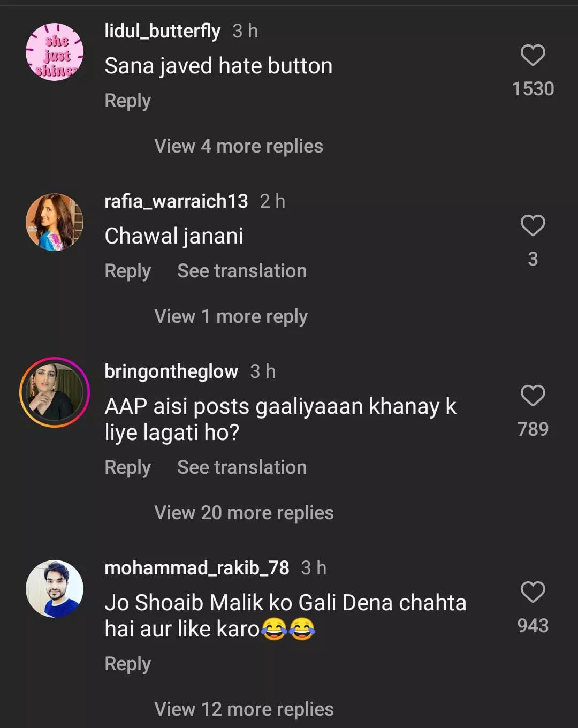Open lidul_butterfly's profile picture
Viewport: 578px width, 728px height.
(55, 52)
